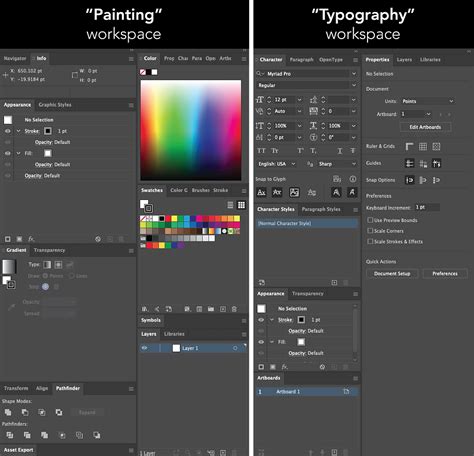Image resolution: width=474 pixels, height=456 pixels.
Task: Click the Trim pathfinder icon
Action: click(x=27, y=435)
